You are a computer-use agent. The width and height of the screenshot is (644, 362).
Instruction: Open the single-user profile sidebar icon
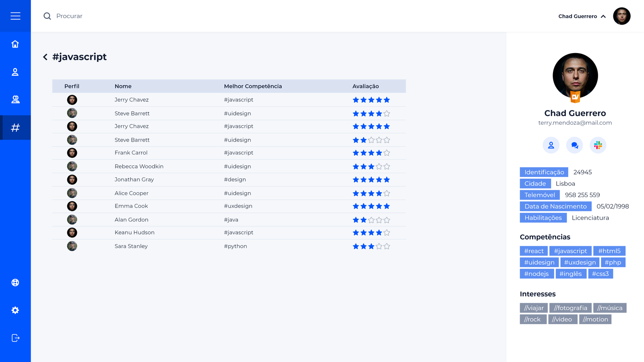pos(15,72)
